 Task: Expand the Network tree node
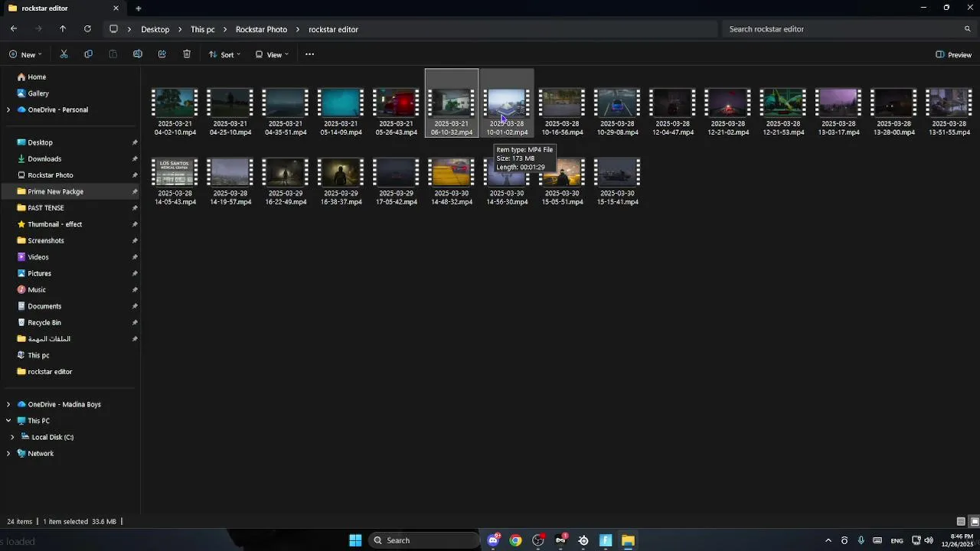[8, 453]
